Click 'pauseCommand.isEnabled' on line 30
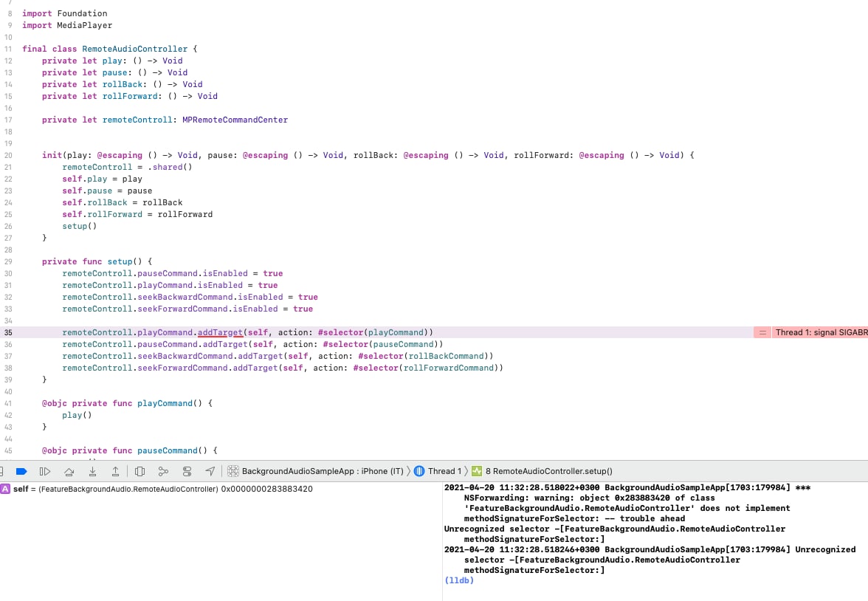Screen dimensions: 868x601 click(193, 273)
